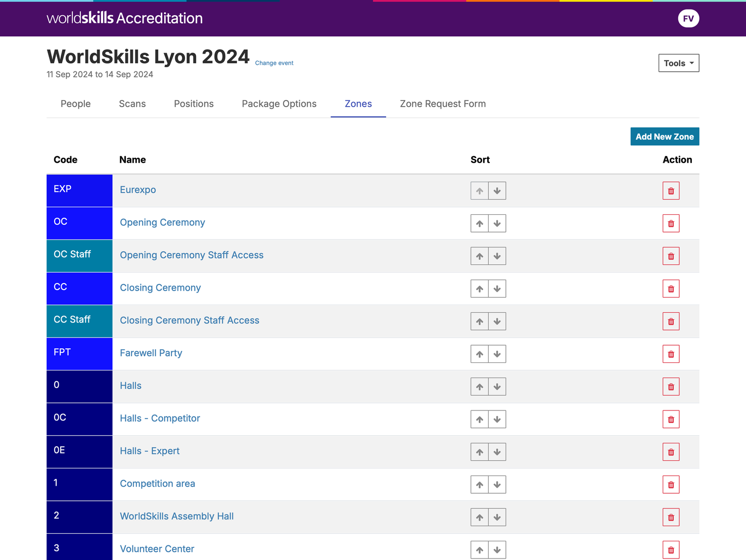Switch to the Scans tab
Image resolution: width=746 pixels, height=560 pixels.
tap(132, 104)
